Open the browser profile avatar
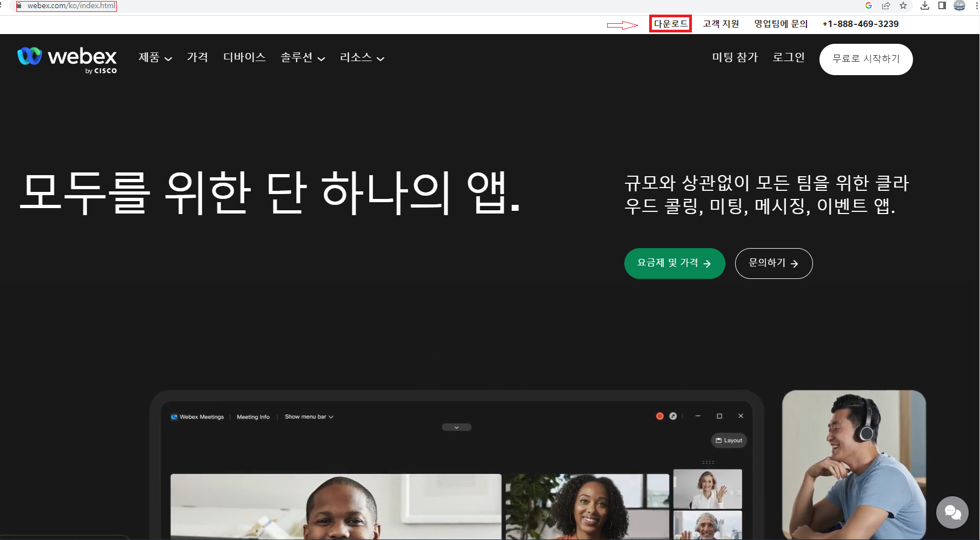Screen dimensions: 980x540 tap(959, 6)
